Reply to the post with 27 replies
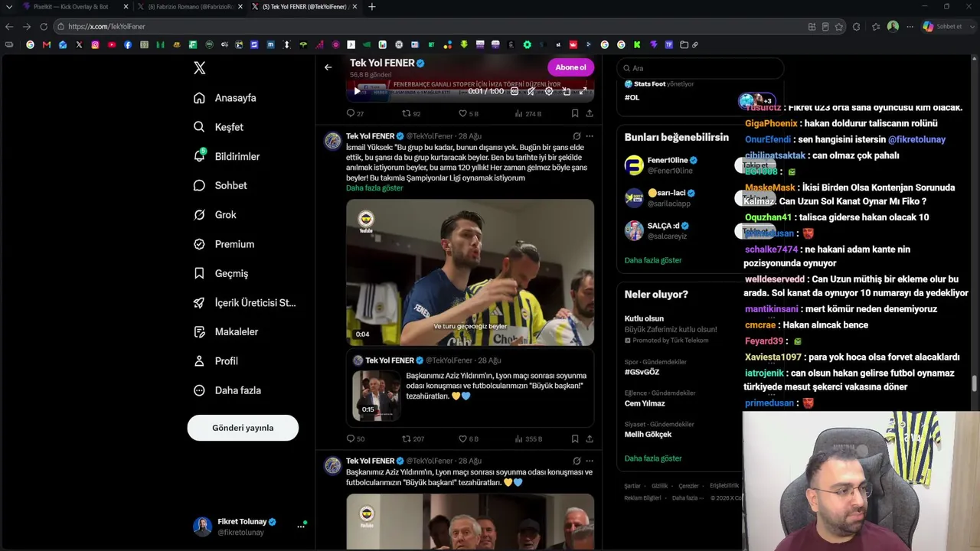Image resolution: width=980 pixels, height=551 pixels. coord(355,113)
